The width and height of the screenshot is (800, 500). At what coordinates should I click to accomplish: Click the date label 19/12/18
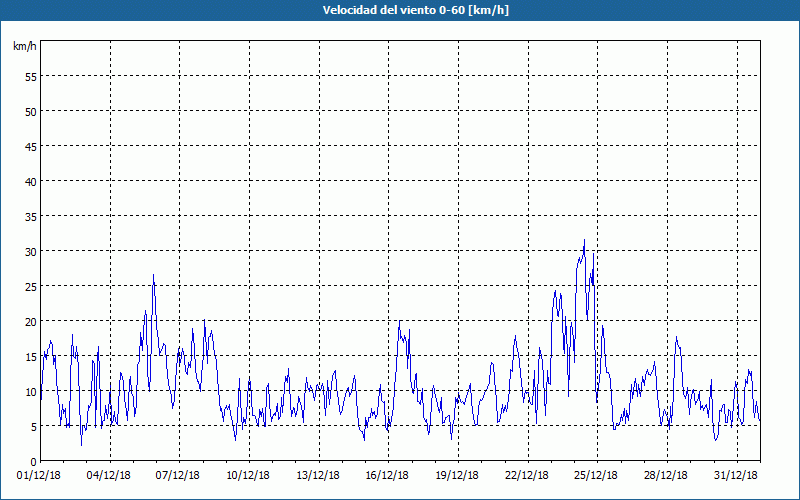pos(457,476)
